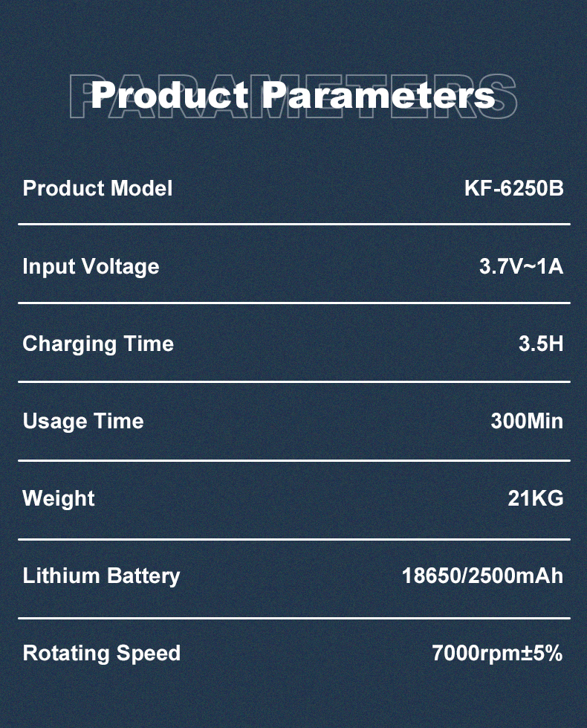The width and height of the screenshot is (587, 728).
Task: Click the divider line below Lithium Battery
Action: (294, 619)
